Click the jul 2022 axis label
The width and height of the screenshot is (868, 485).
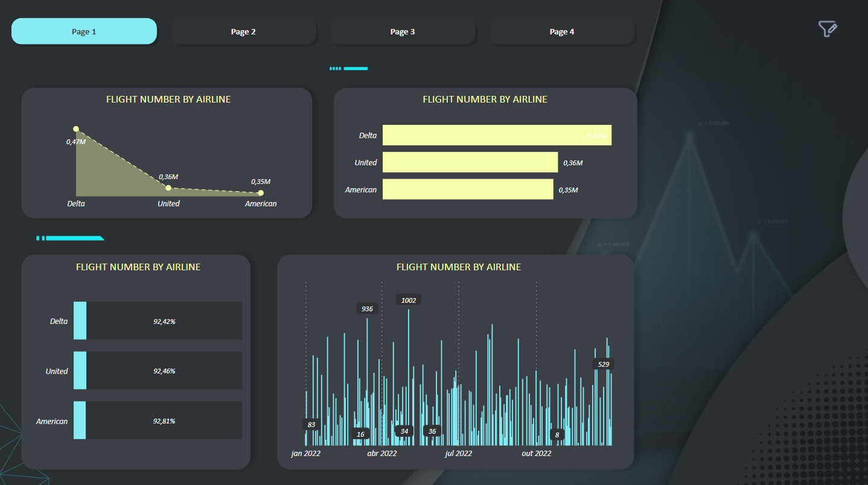click(x=459, y=453)
